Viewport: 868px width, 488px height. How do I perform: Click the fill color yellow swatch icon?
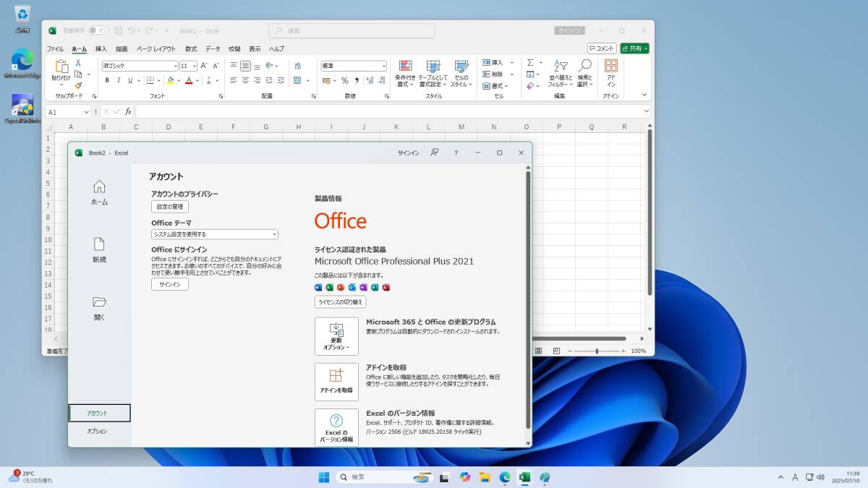[x=170, y=80]
